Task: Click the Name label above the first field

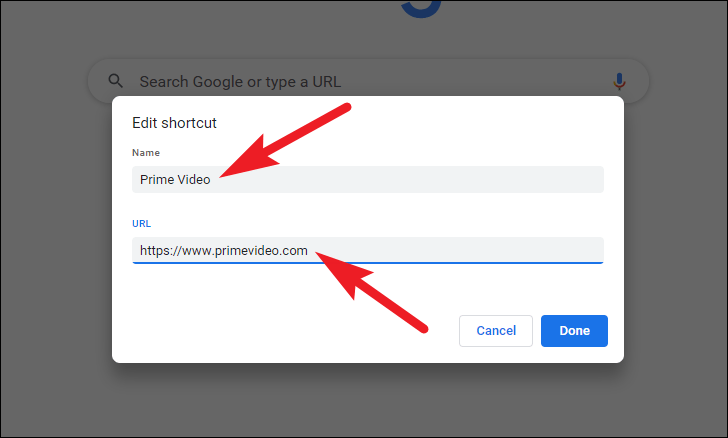Action: (146, 152)
